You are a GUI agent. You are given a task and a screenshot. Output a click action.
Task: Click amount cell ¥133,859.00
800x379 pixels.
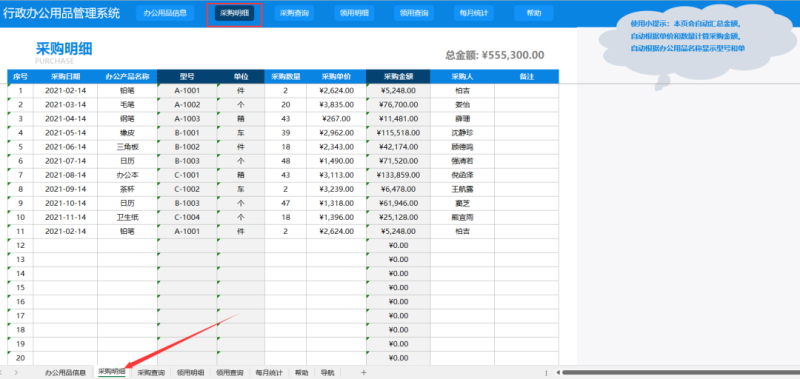coord(398,175)
